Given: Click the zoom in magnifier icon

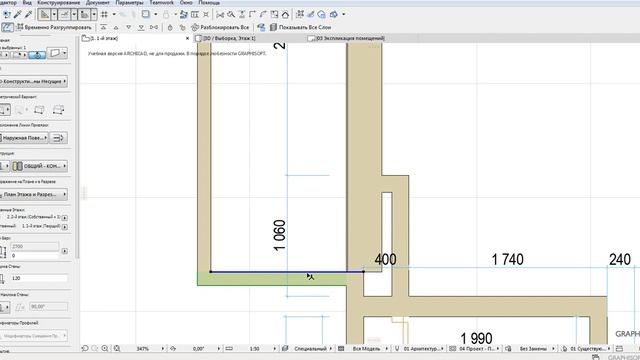Looking at the screenshot, I should coord(105,349).
